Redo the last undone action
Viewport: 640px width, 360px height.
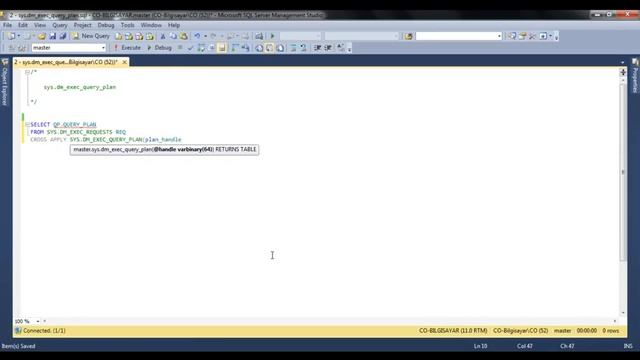[213, 36]
